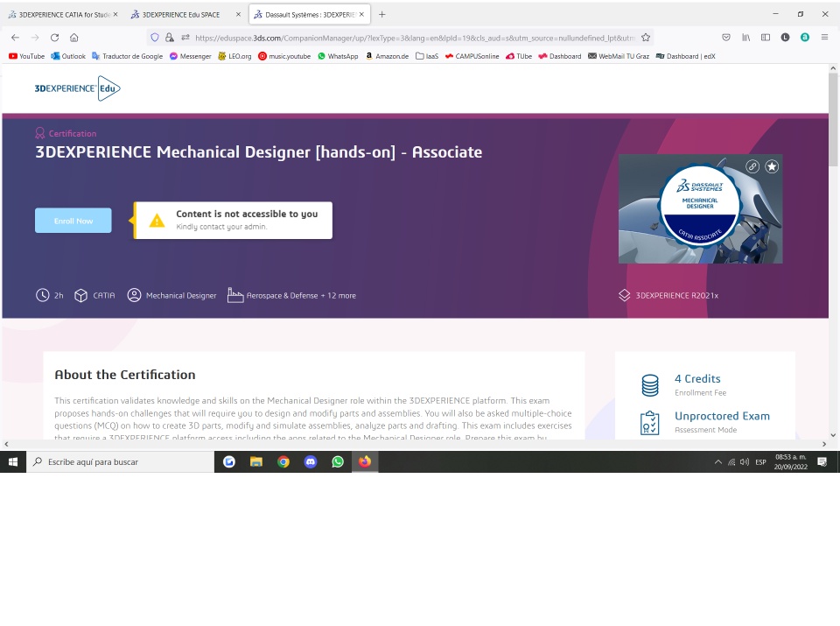Image resolution: width=840 pixels, height=626 pixels.
Task: Click the 2h duration clock icon
Action: click(x=42, y=295)
